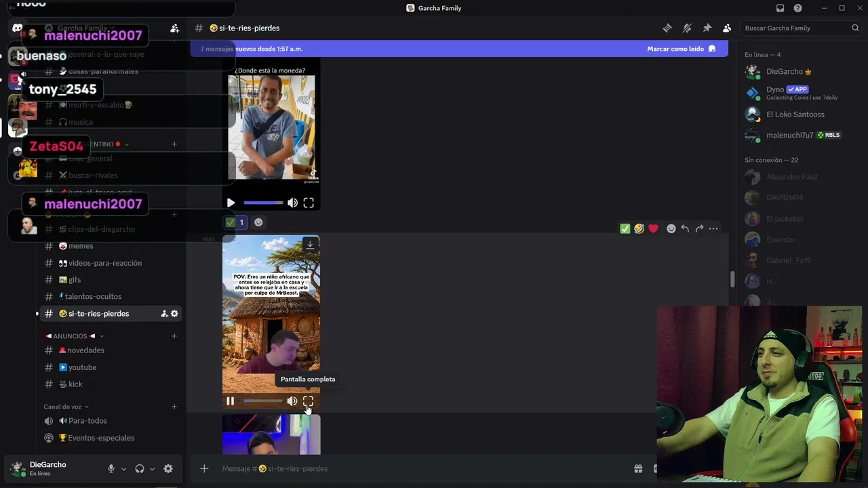Screen dimensions: 868x488
Task: Adjust the MrBeast video seek bar
Action: click(263, 401)
